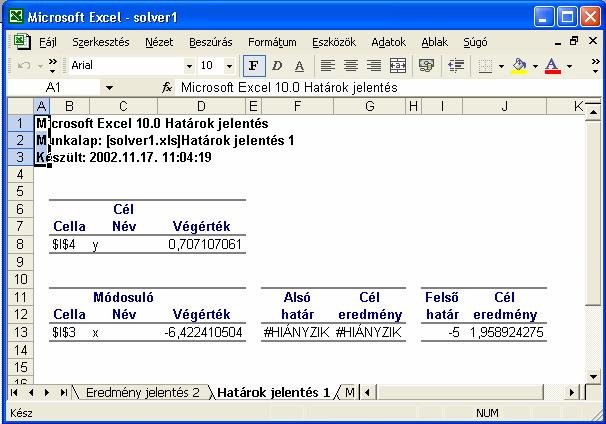Toggle Italic (D) formatting

pyautogui.click(x=277, y=66)
